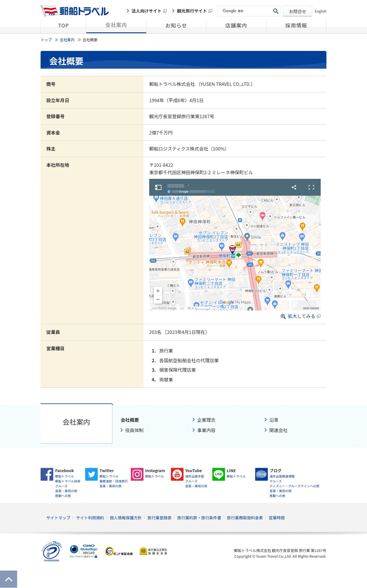367x588 pixels.
Task: Click the Google search input field
Action: point(245,11)
